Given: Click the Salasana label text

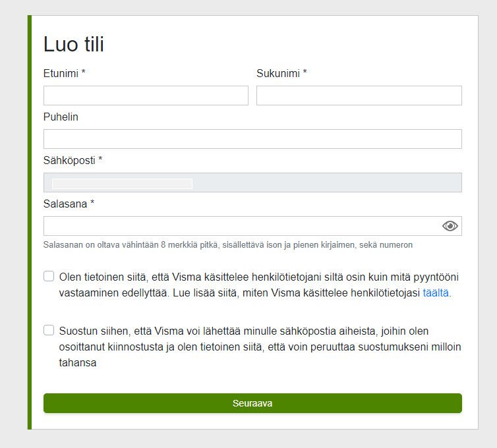Looking at the screenshot, I should tap(69, 204).
